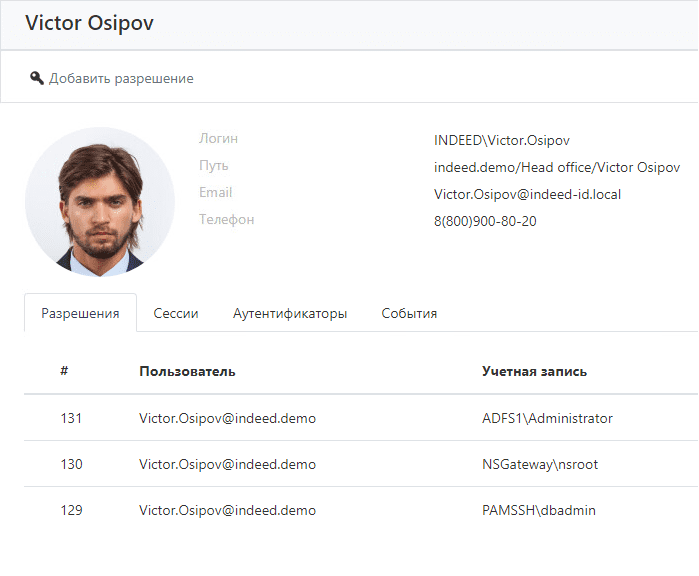Viewport: 699px width, 576px height.
Task: Click the Логин field label
Action: tap(218, 138)
